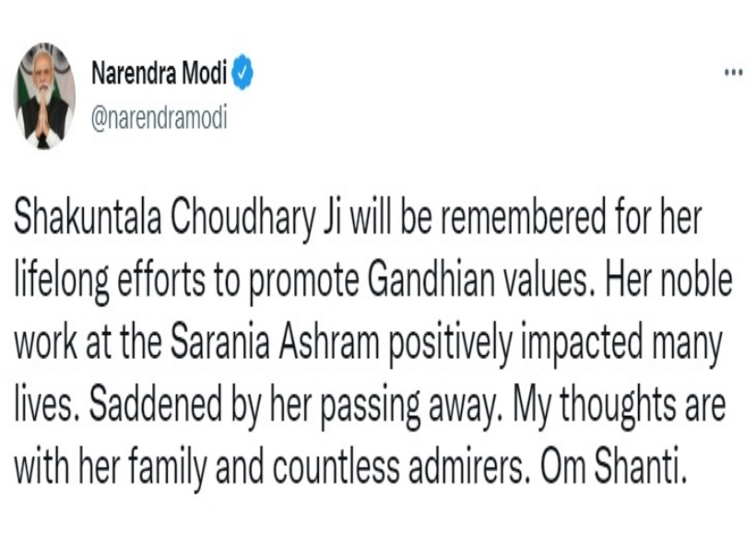
Task: Click the blue verified badge
Action: point(242,72)
